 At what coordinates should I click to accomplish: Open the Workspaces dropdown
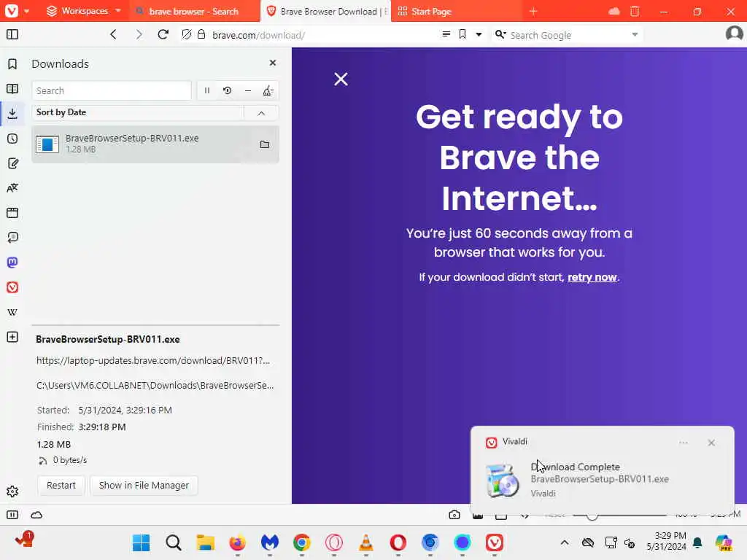pos(85,11)
